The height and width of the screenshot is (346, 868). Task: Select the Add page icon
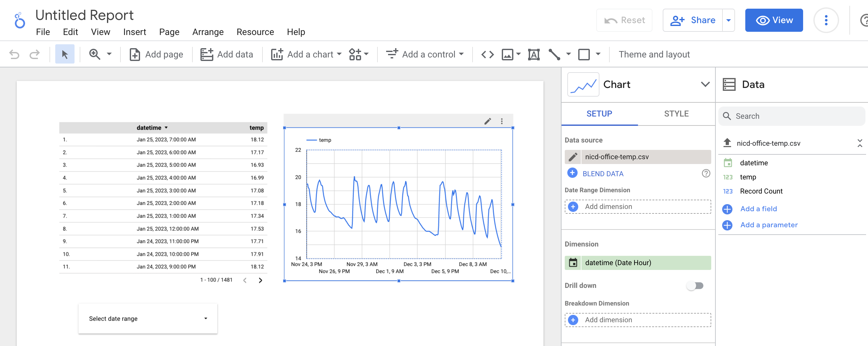[135, 54]
